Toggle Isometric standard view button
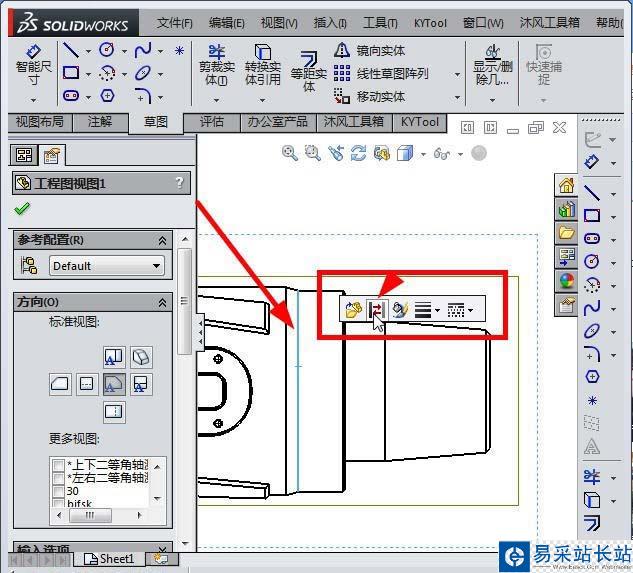This screenshot has width=633, height=573. click(141, 357)
